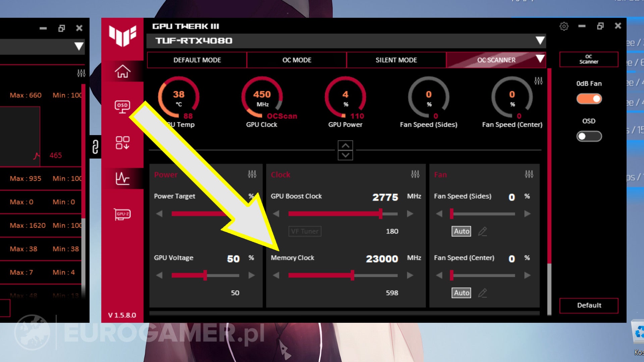Increase GPU Voltage with right arrow
The image size is (644, 362).
(252, 276)
